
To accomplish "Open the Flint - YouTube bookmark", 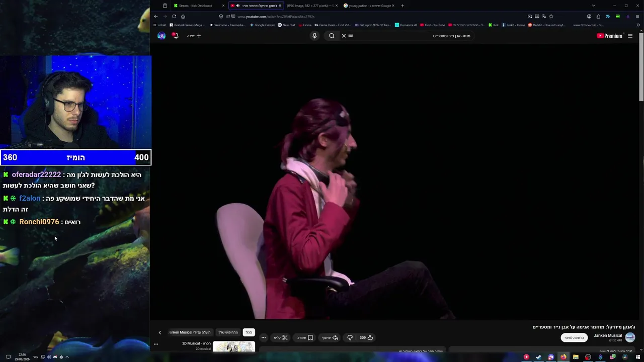I will point(432,25).
